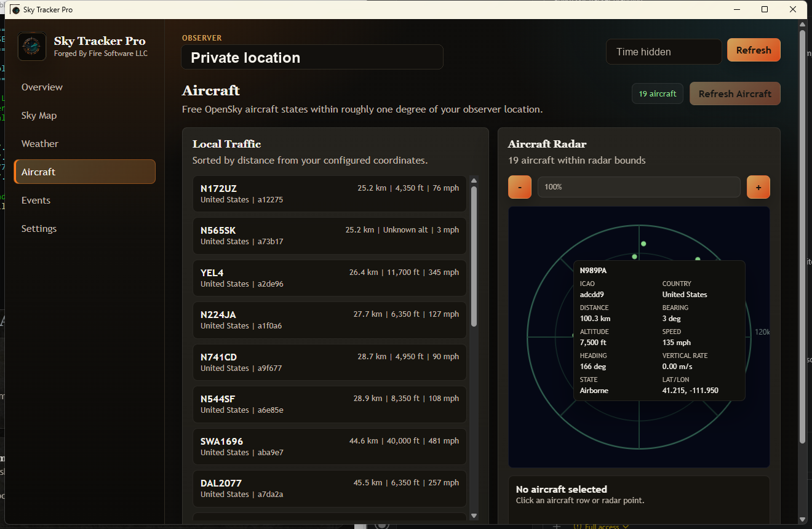The image size is (812, 529).
Task: Select aircraft row SWA1696
Action: [329, 447]
